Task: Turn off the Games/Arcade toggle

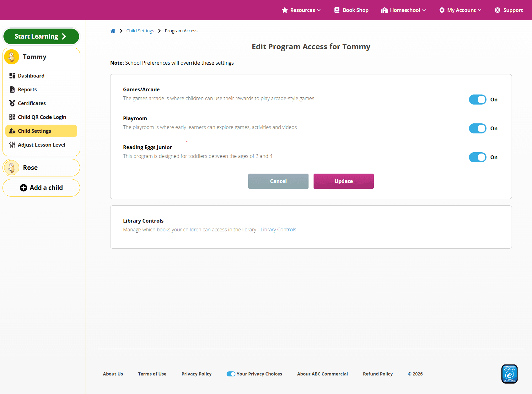Action: [478, 100]
